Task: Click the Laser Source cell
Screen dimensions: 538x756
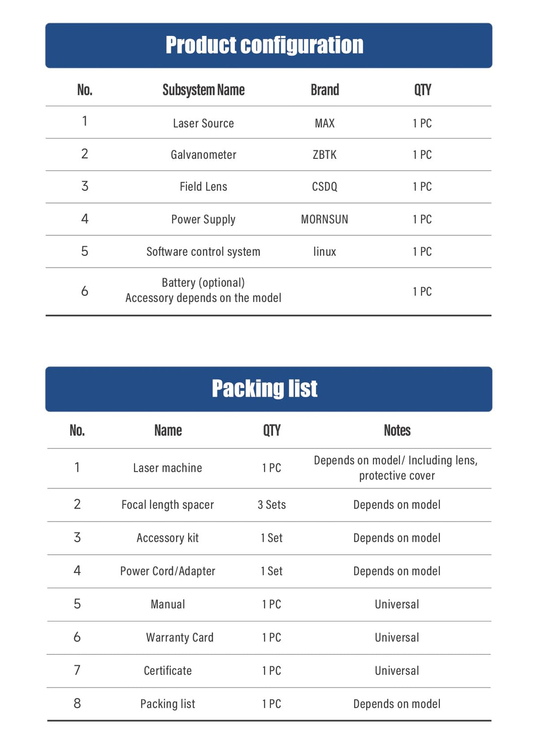Action: pos(204,123)
